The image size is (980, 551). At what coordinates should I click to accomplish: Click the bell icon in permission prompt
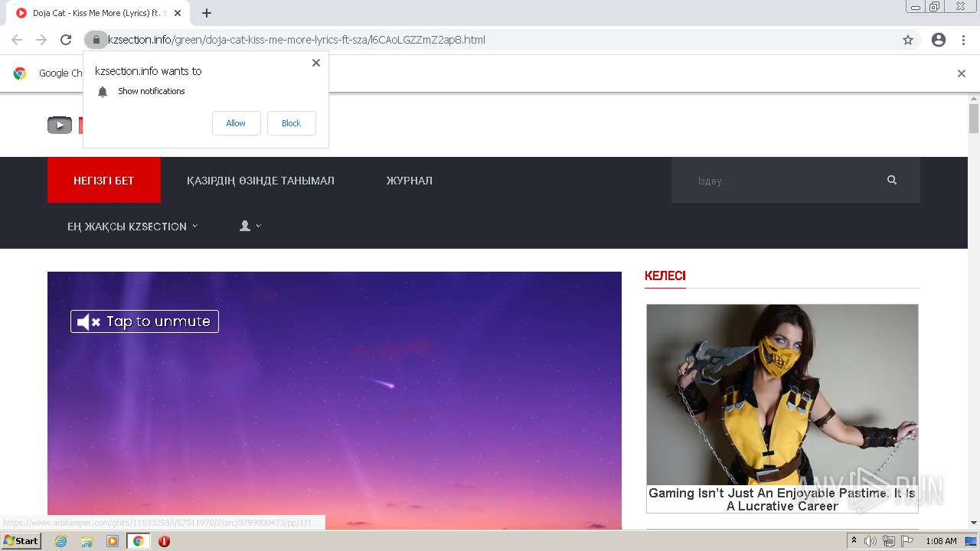103,92
